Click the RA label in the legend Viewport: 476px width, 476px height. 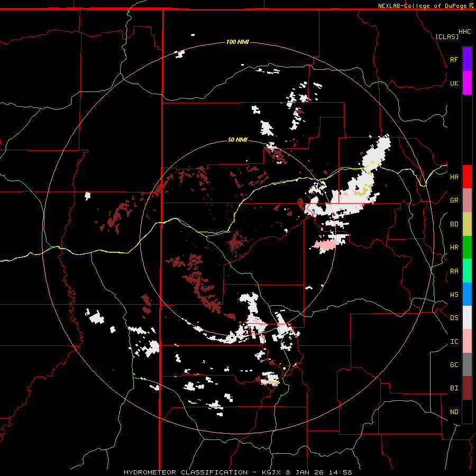[454, 271]
